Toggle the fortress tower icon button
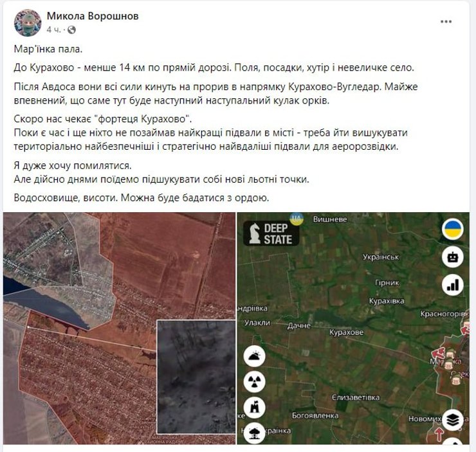 click(254, 408)
